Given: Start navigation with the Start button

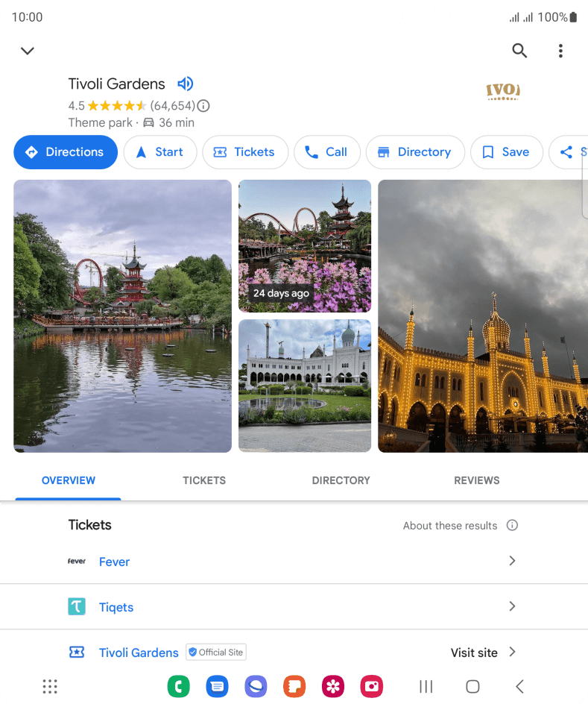Looking at the screenshot, I should tap(160, 152).
